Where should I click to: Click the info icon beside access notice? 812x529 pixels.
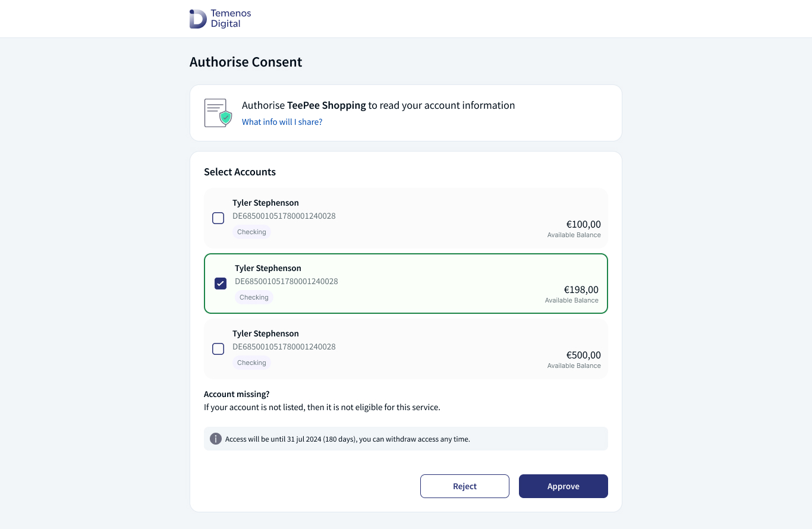(216, 439)
